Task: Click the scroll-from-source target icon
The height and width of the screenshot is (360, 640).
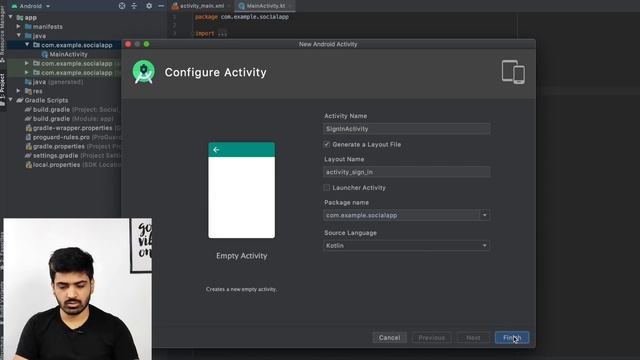Action: coord(122,6)
